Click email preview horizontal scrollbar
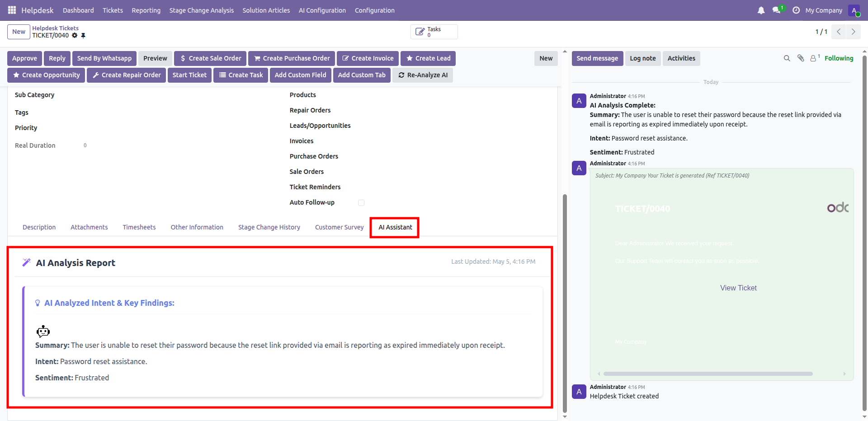The width and height of the screenshot is (868, 421). pos(708,374)
